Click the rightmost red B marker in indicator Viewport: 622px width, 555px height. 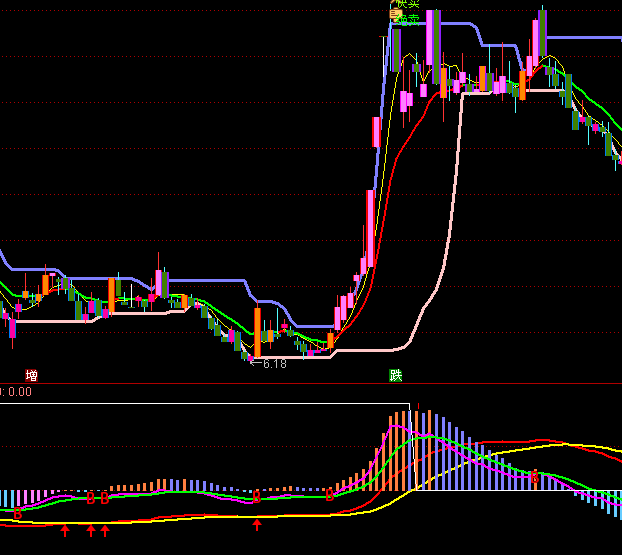(x=535, y=477)
